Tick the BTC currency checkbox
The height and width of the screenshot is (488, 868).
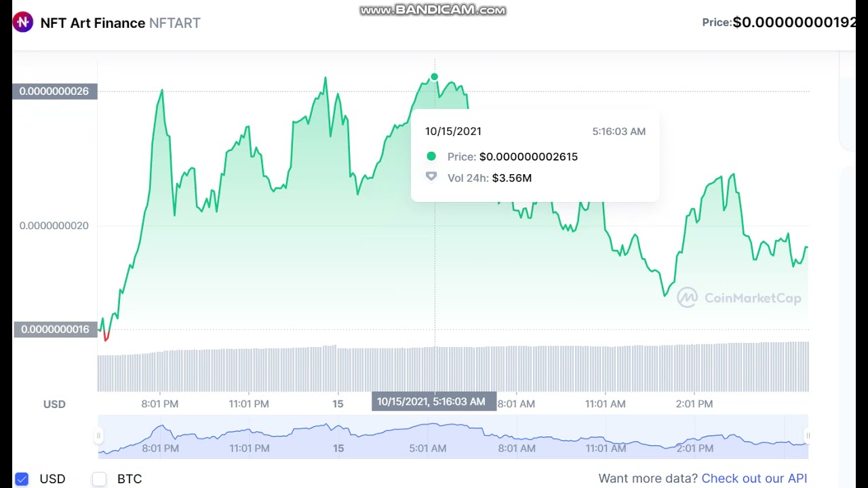(x=99, y=479)
